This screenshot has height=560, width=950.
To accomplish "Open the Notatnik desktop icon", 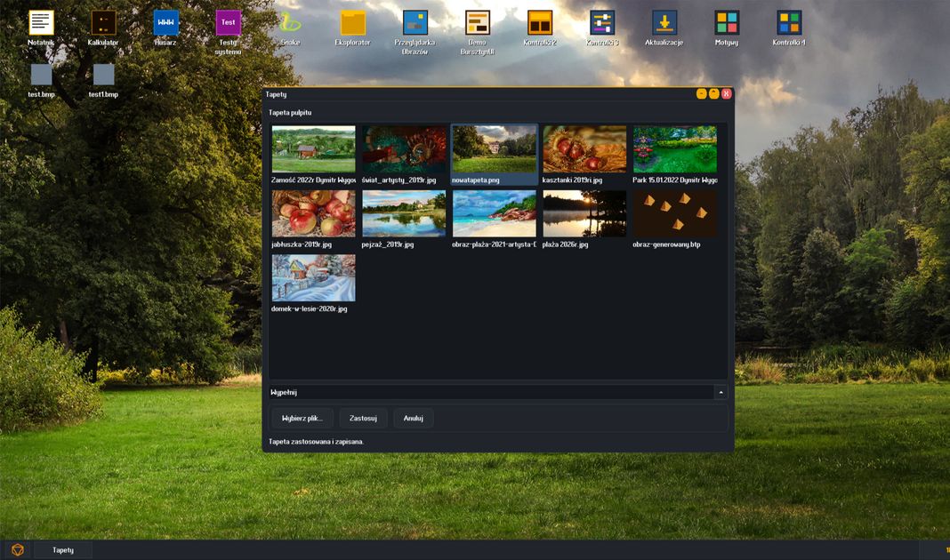I will [41, 23].
